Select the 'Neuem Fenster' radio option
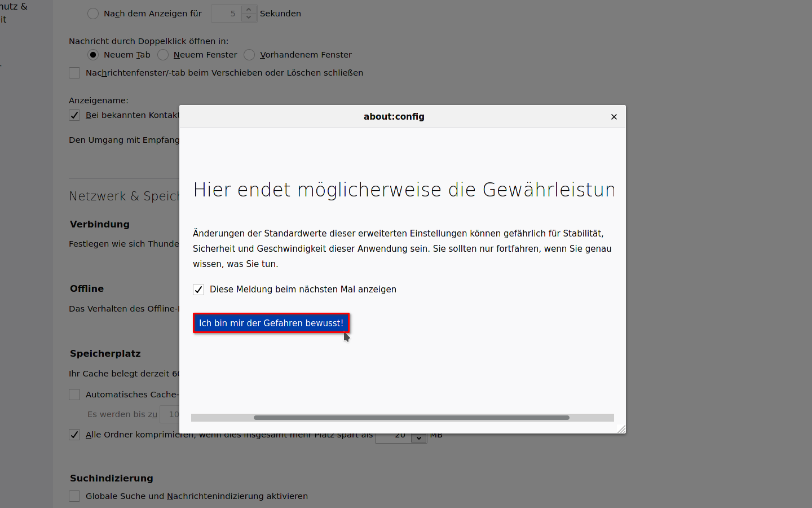This screenshot has height=508, width=812. 163,55
